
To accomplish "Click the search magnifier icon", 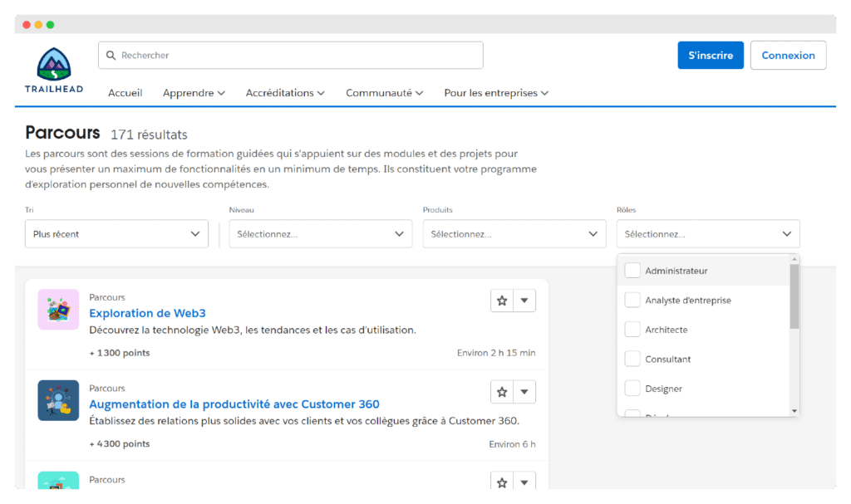I will pos(111,56).
